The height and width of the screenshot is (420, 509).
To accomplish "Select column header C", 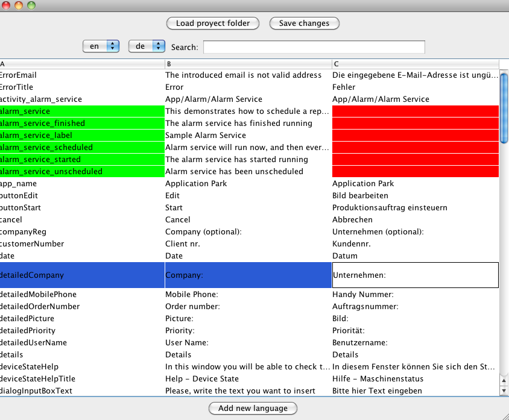I will 415,63.
